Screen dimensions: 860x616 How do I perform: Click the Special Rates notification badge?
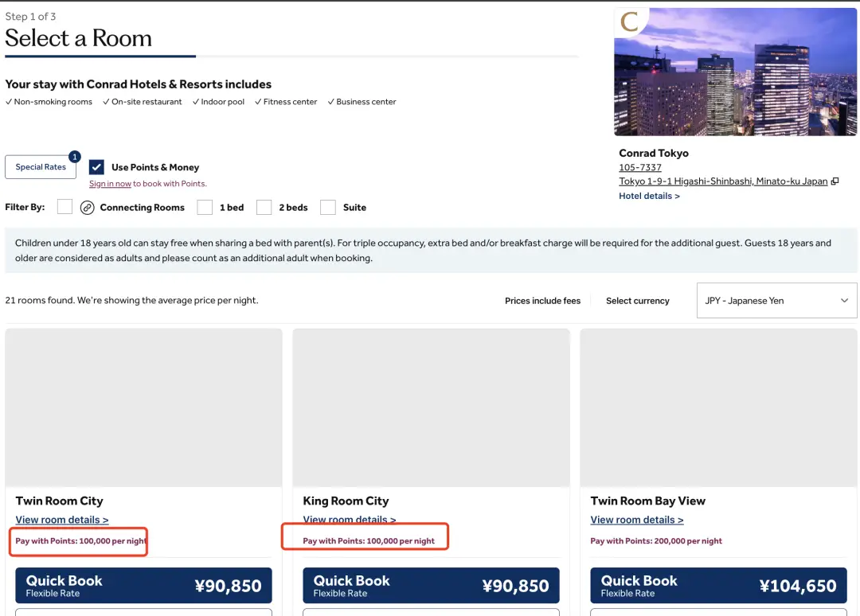pyautogui.click(x=75, y=157)
